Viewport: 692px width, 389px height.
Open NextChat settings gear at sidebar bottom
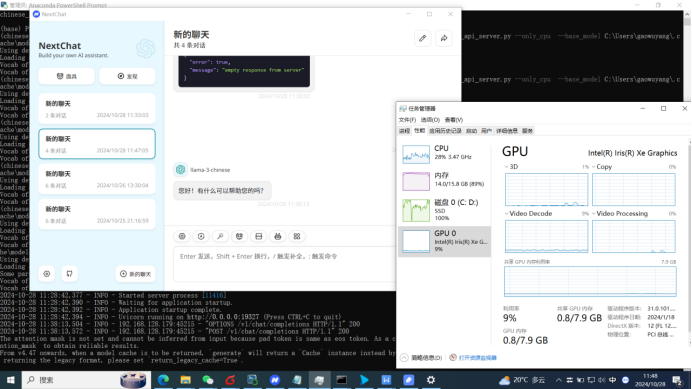point(47,274)
